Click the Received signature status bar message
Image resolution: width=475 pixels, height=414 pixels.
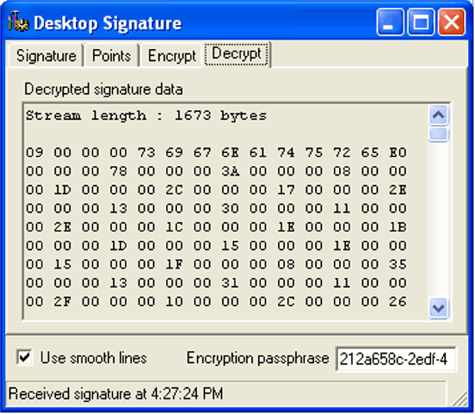115,394
